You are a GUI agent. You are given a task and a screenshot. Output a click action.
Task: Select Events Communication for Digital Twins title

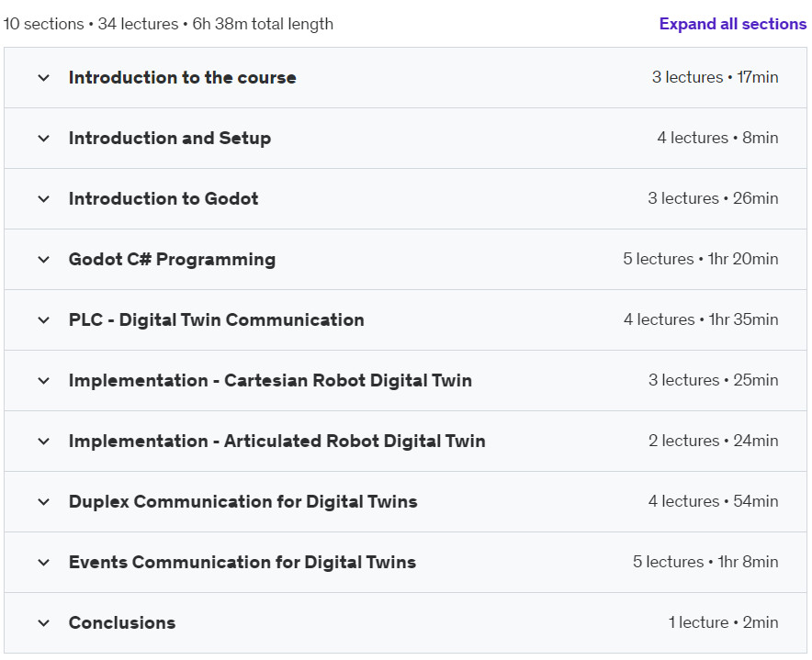coord(242,563)
